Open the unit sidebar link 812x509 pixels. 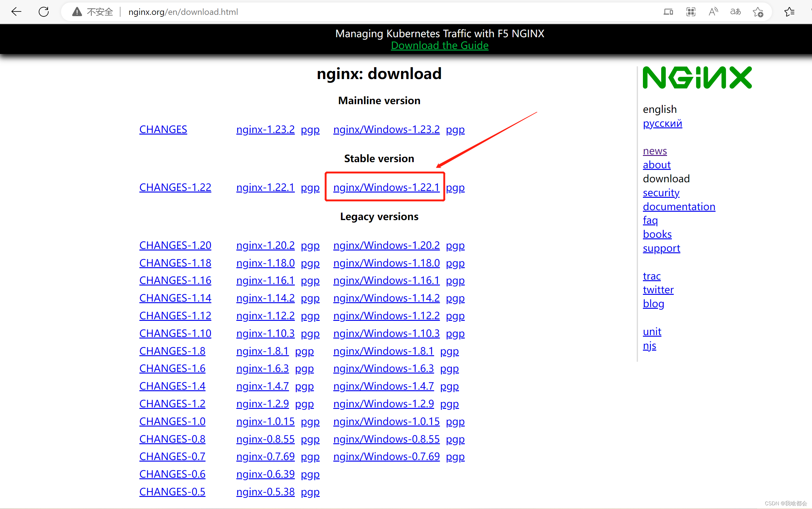pos(652,332)
